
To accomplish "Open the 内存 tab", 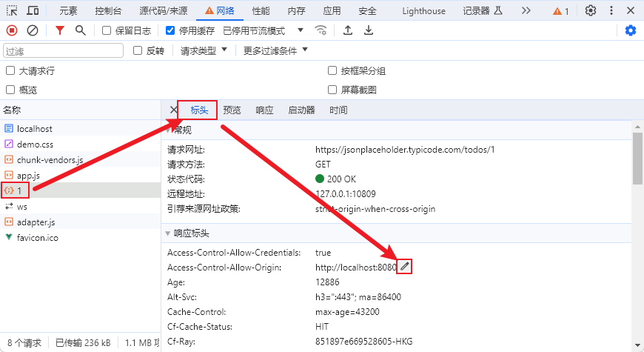I will click(297, 11).
